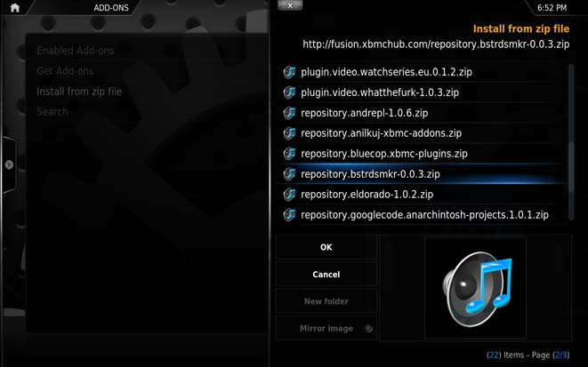588x367 pixels.
Task: Open Get Add-ons menu item
Action: click(x=65, y=71)
